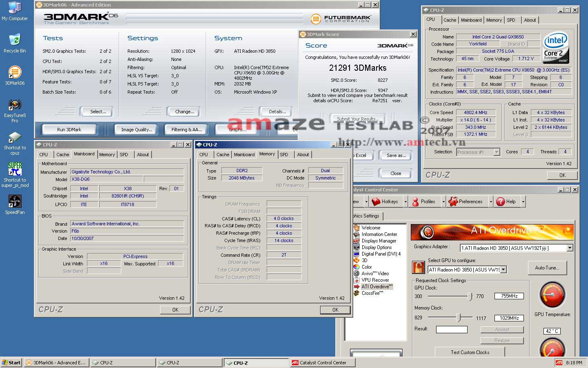The image size is (588, 368).
Task: Open SPD tab in Memory CPU-Z window
Action: point(284,155)
